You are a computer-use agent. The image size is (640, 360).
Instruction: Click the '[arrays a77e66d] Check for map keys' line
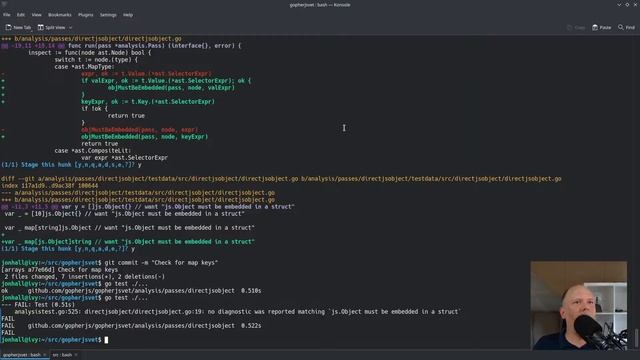60,269
